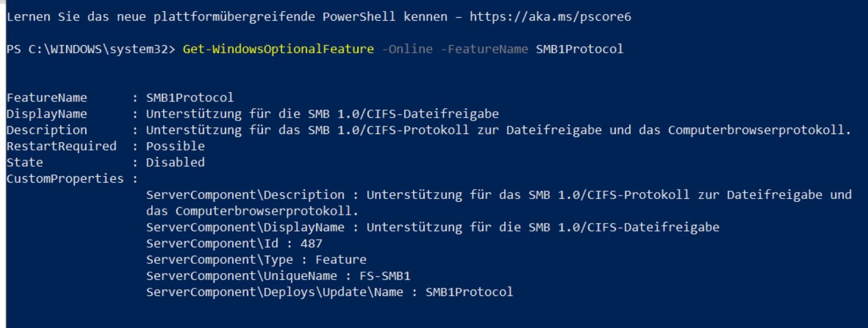Click the UniqueName value FS-SMB1

click(385, 276)
